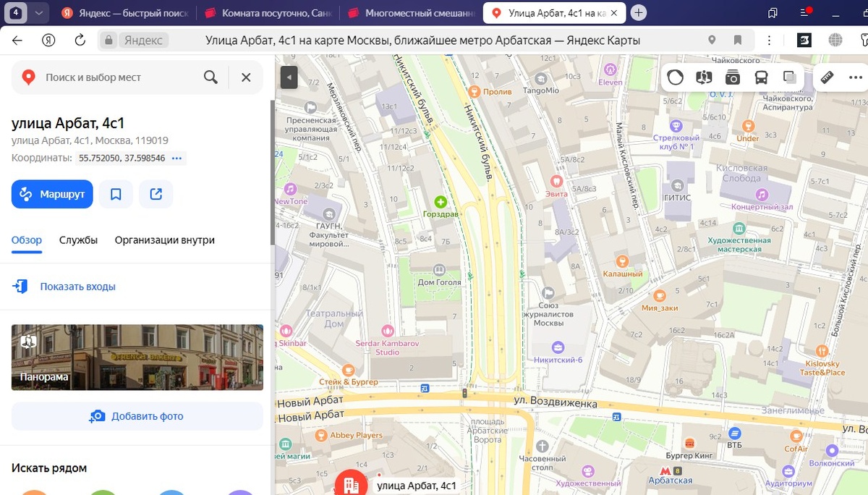868x495 pixels.
Task: Bookmark this page via address bar icon
Action: 738,41
